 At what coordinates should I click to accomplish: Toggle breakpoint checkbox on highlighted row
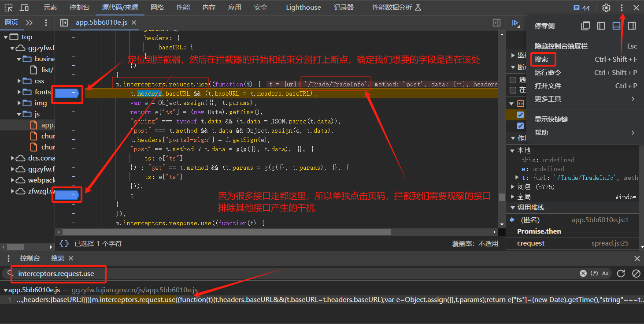pyautogui.click(x=520, y=115)
